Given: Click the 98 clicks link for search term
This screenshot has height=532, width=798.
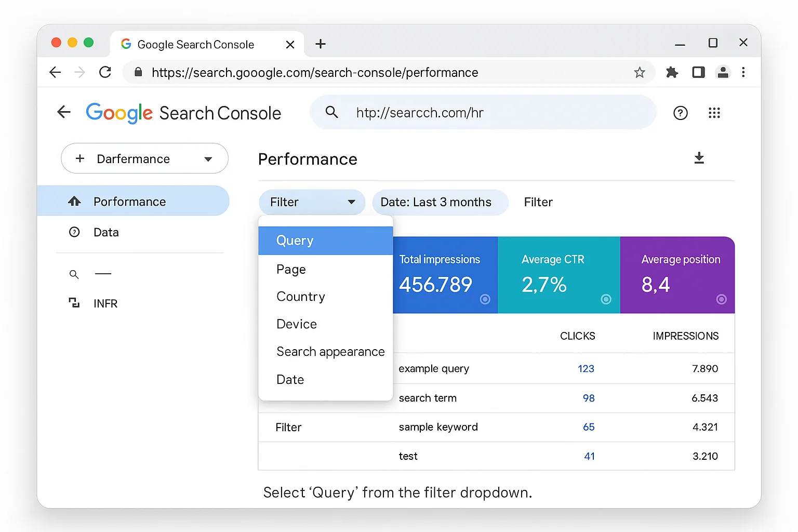Looking at the screenshot, I should coord(588,398).
